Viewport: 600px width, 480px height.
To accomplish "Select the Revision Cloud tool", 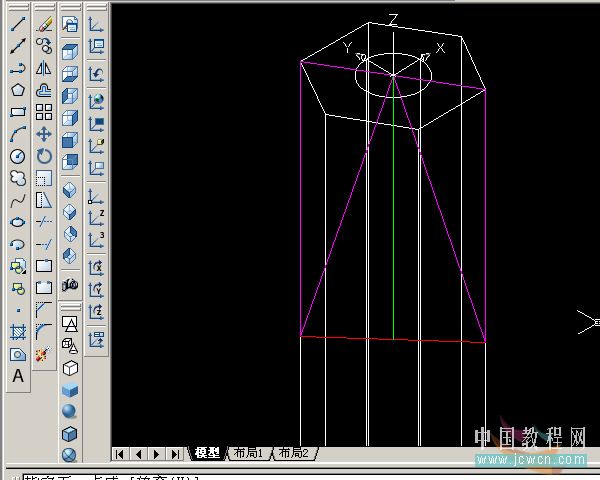I will 18,178.
